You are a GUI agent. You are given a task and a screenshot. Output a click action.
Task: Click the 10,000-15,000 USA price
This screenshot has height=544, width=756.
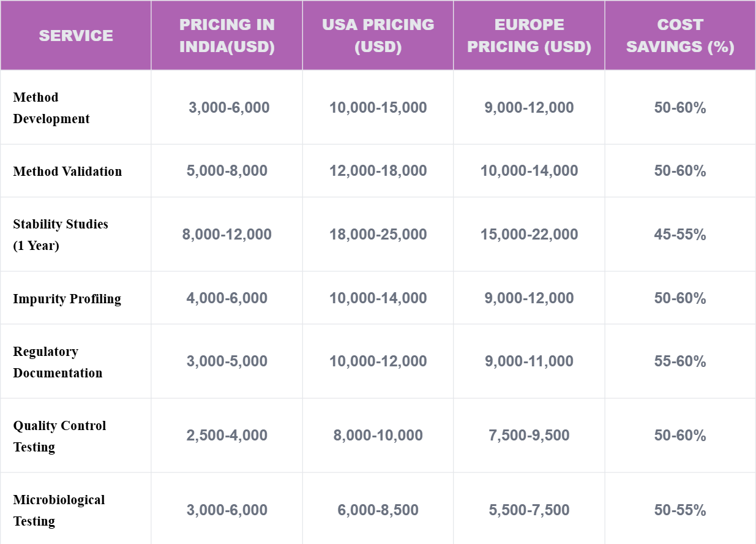378,108
